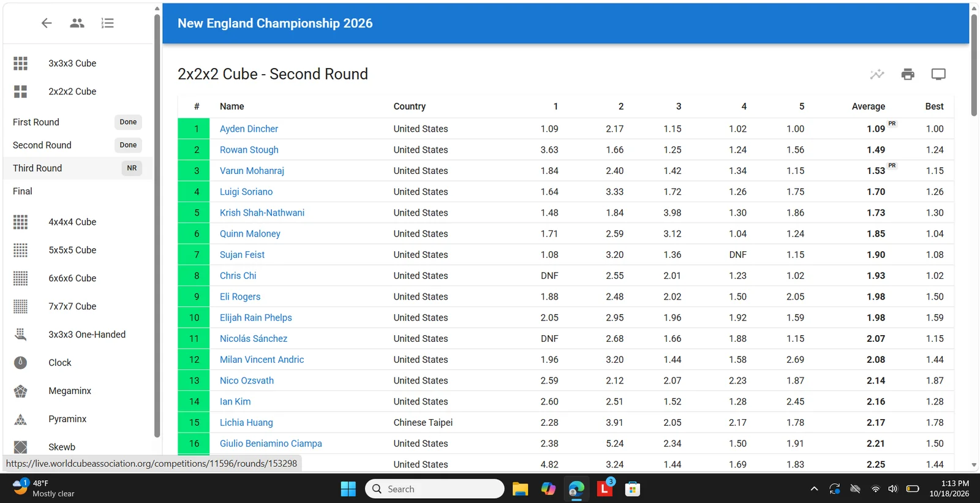This screenshot has width=980, height=503.
Task: Open Lichia Huang's competitor page
Action: tap(246, 422)
